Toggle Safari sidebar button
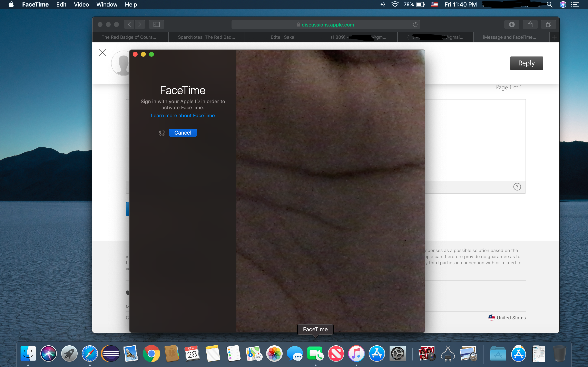 click(x=156, y=24)
